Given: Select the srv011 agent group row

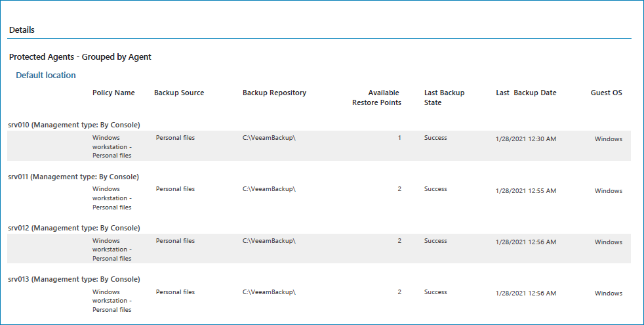Looking at the screenshot, I should coord(74,177).
